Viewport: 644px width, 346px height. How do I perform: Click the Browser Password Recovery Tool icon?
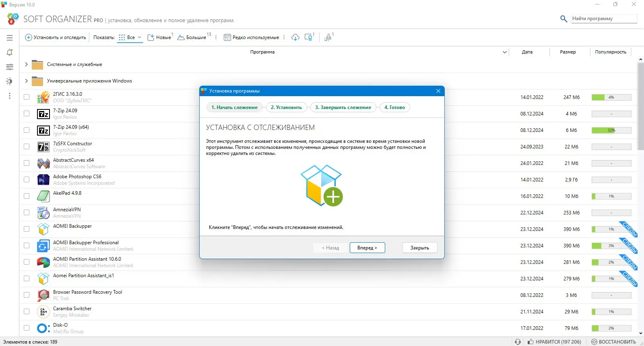point(43,295)
